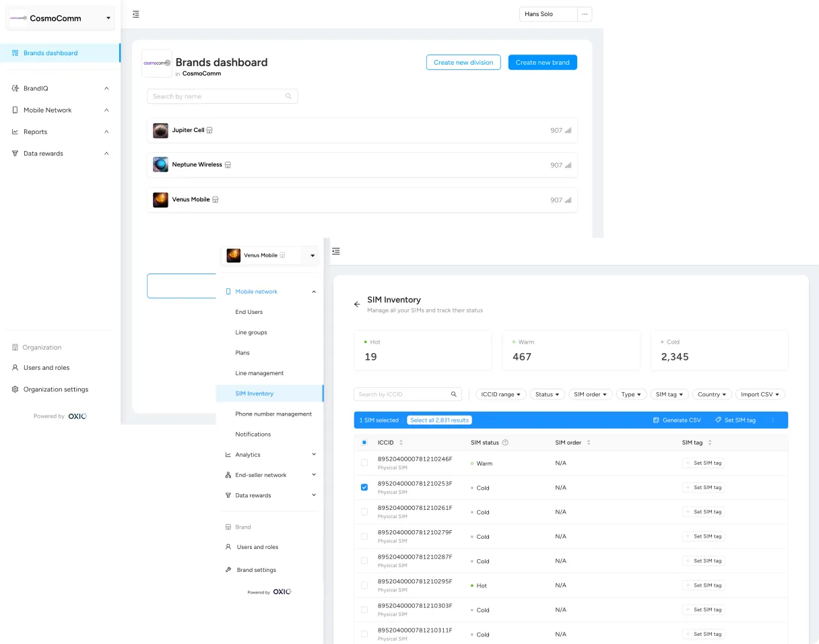Check the box for ICCID ending 10303F

tap(364, 610)
